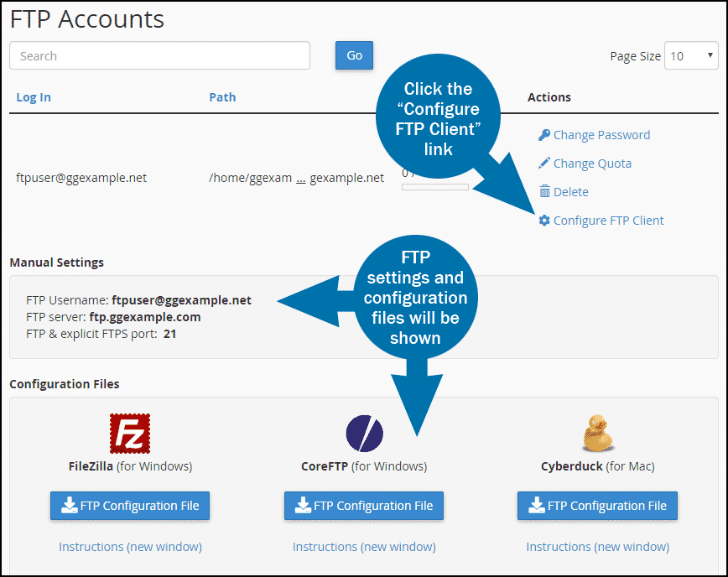Download Cyberduck FTP Configuration File

click(597, 506)
